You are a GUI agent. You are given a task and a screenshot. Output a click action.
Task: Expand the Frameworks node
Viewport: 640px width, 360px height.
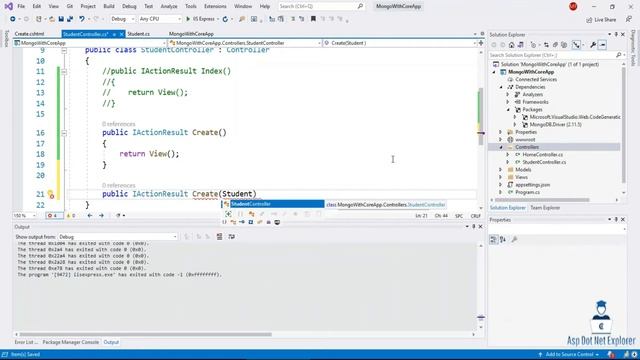(508, 102)
